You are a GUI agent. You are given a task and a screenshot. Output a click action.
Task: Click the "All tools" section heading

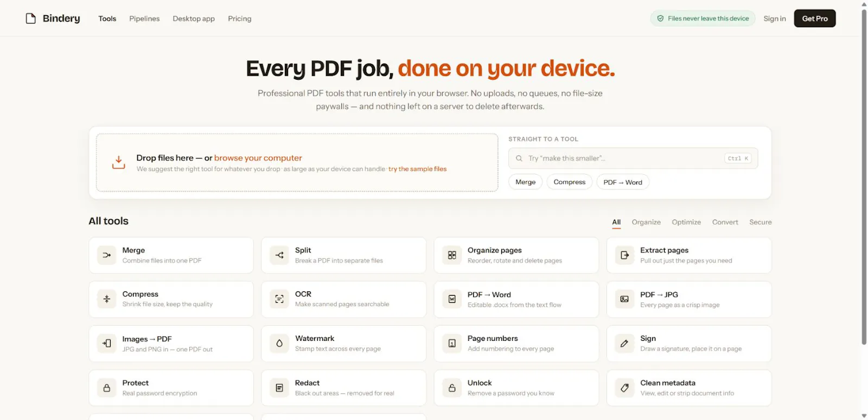click(108, 221)
